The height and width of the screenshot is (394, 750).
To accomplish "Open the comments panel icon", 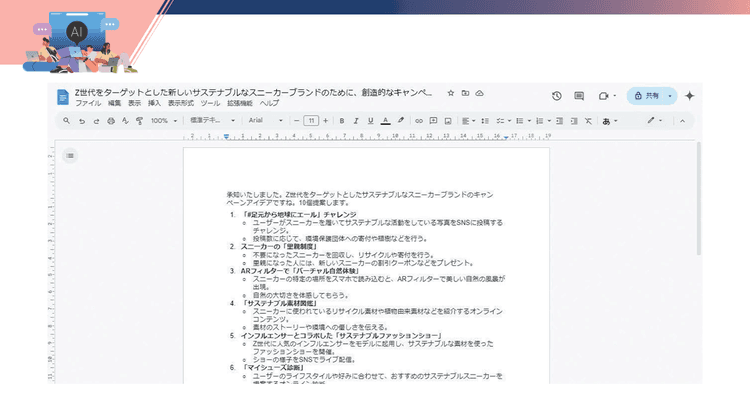I will (579, 96).
